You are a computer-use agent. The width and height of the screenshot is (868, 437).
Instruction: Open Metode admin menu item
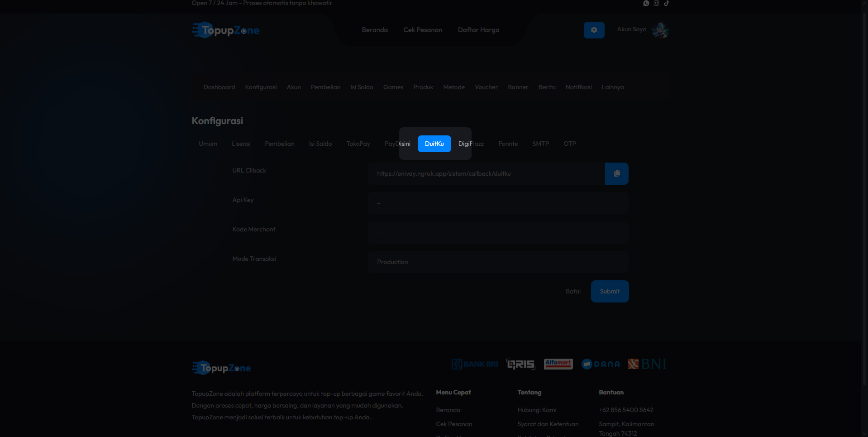tap(454, 87)
